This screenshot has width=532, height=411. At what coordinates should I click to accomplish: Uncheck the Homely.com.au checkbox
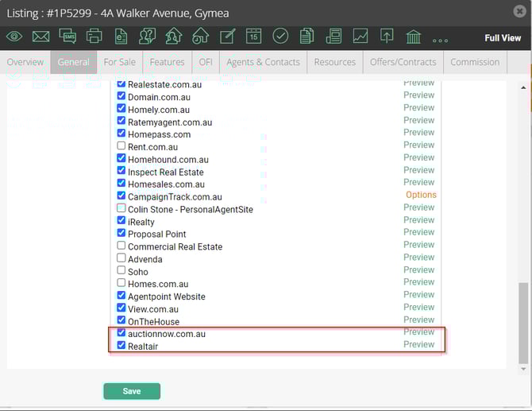click(x=121, y=108)
